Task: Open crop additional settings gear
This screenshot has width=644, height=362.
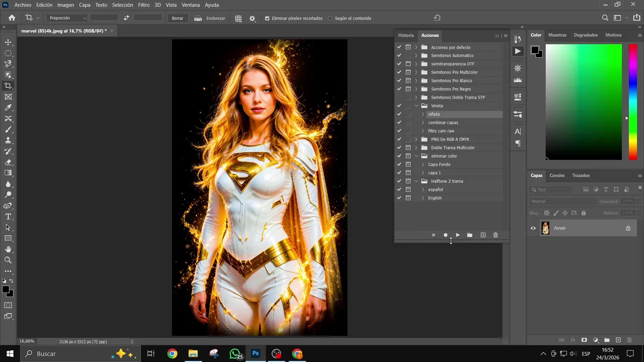Action: [252, 18]
